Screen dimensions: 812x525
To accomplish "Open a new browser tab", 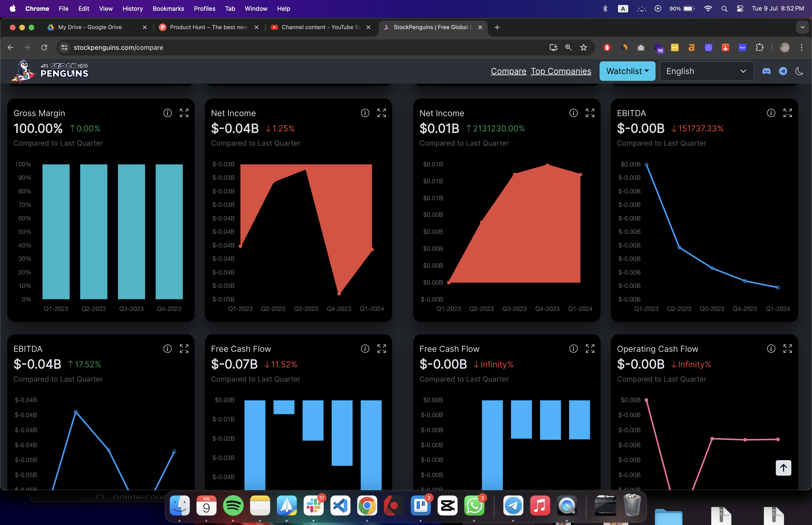I will tap(497, 27).
